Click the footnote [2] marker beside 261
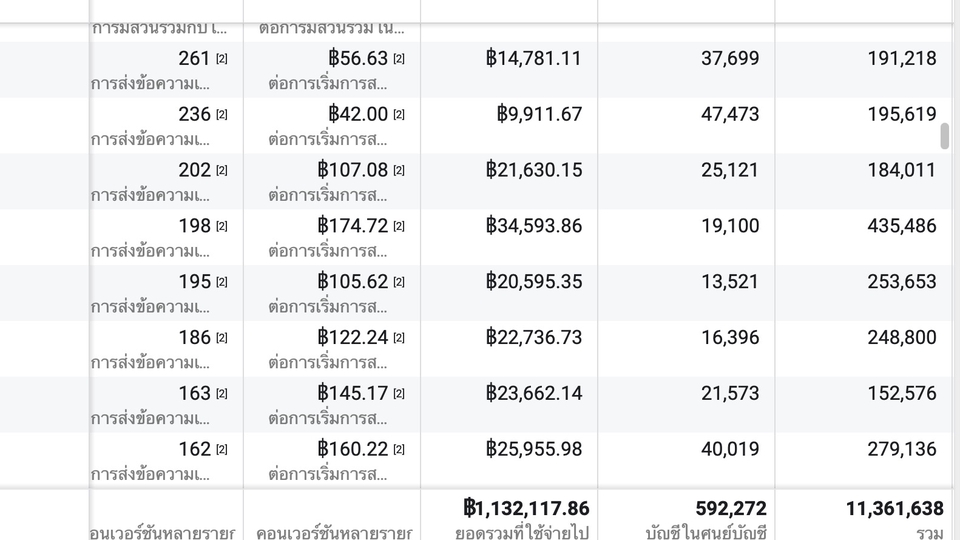The height and width of the screenshot is (540, 960). point(222,59)
